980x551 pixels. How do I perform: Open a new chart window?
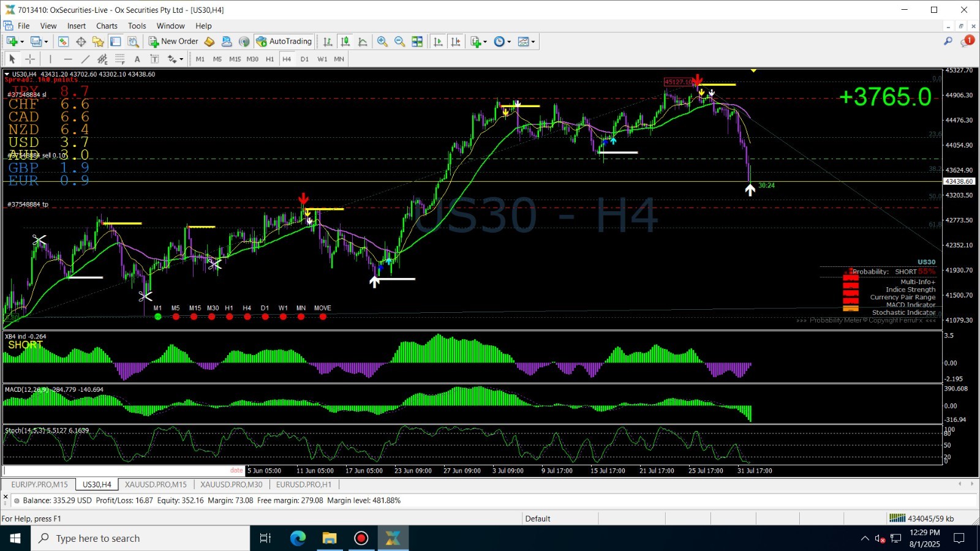[12, 42]
